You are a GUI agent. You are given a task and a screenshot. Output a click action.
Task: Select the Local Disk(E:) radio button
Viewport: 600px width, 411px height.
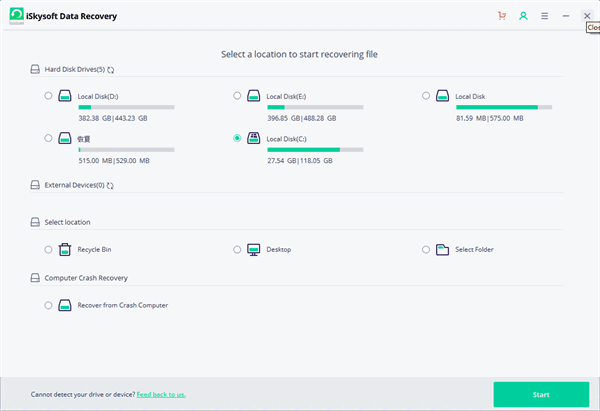coord(237,96)
